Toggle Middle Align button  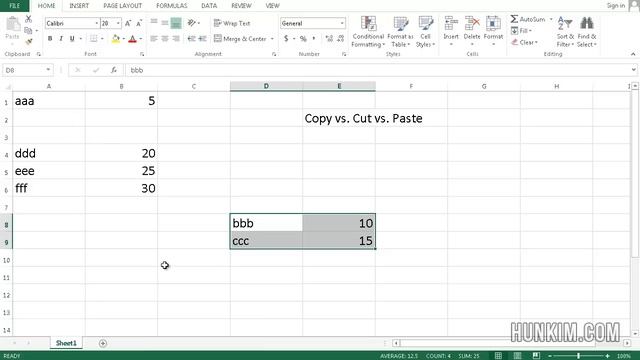point(164,23)
